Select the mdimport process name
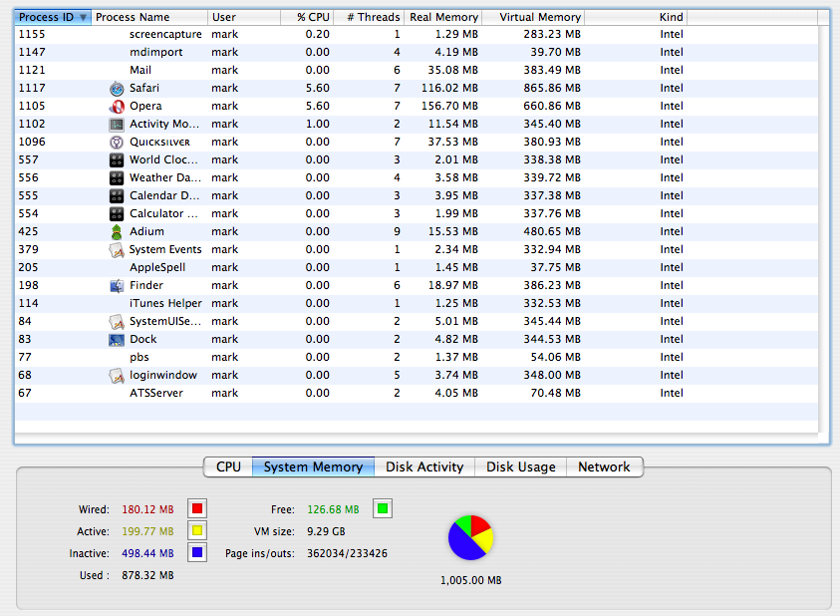The height and width of the screenshot is (616, 840). pos(155,53)
